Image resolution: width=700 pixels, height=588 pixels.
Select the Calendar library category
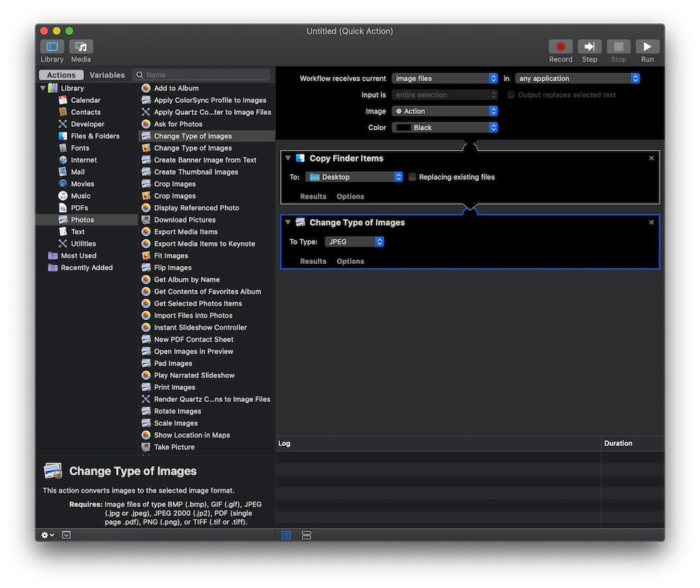pyautogui.click(x=85, y=100)
